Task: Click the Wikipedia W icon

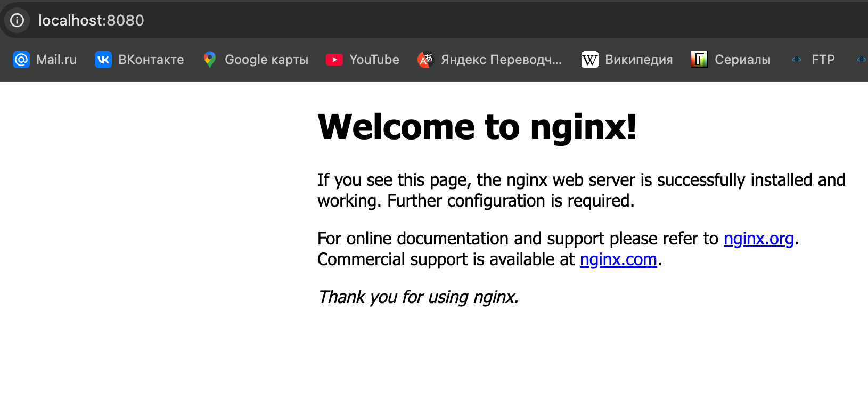Action: (x=589, y=60)
